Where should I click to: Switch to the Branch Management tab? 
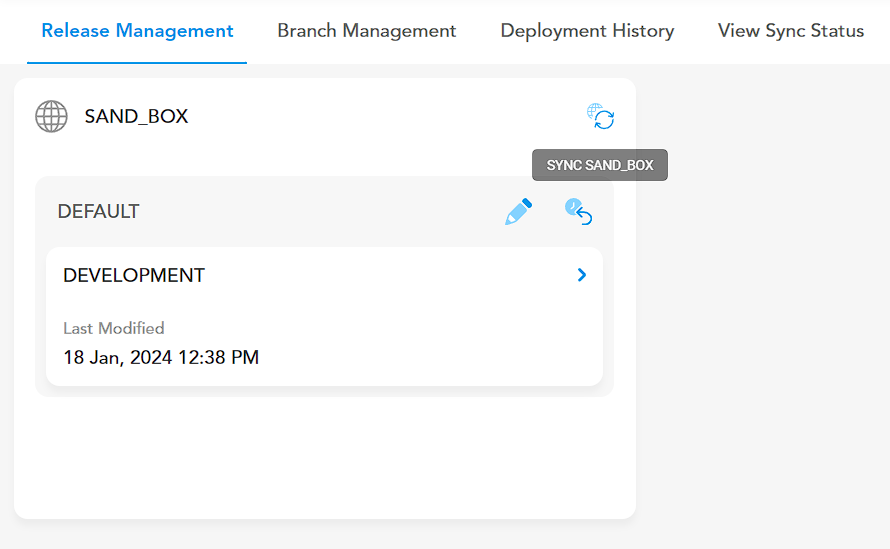(x=367, y=31)
